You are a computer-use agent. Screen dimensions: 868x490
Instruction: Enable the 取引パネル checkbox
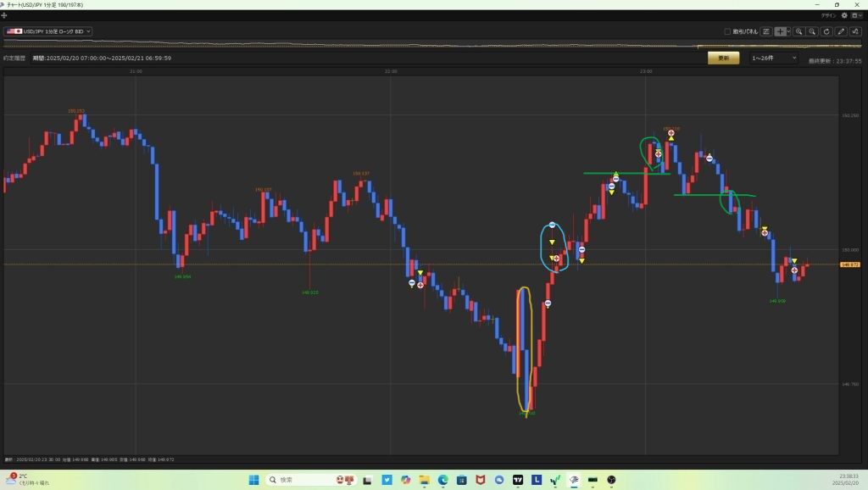(x=727, y=31)
